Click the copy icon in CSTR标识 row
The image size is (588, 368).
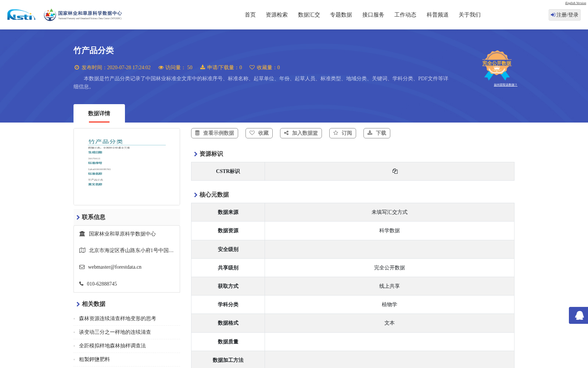(395, 171)
